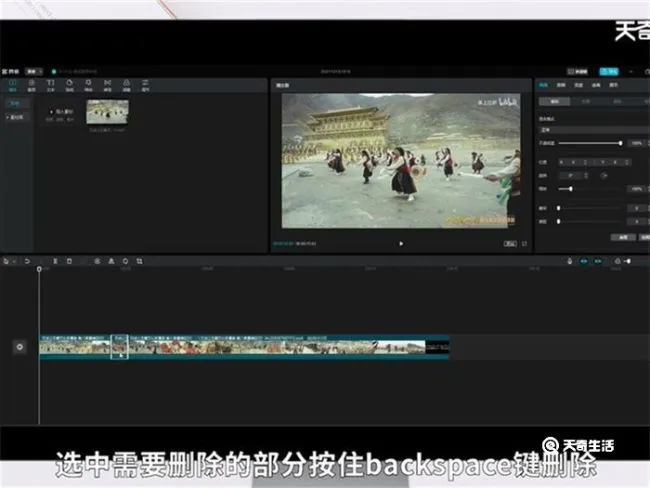The height and width of the screenshot is (488, 650).
Task: Switch to the Speed tab in properties panel
Action: click(578, 85)
